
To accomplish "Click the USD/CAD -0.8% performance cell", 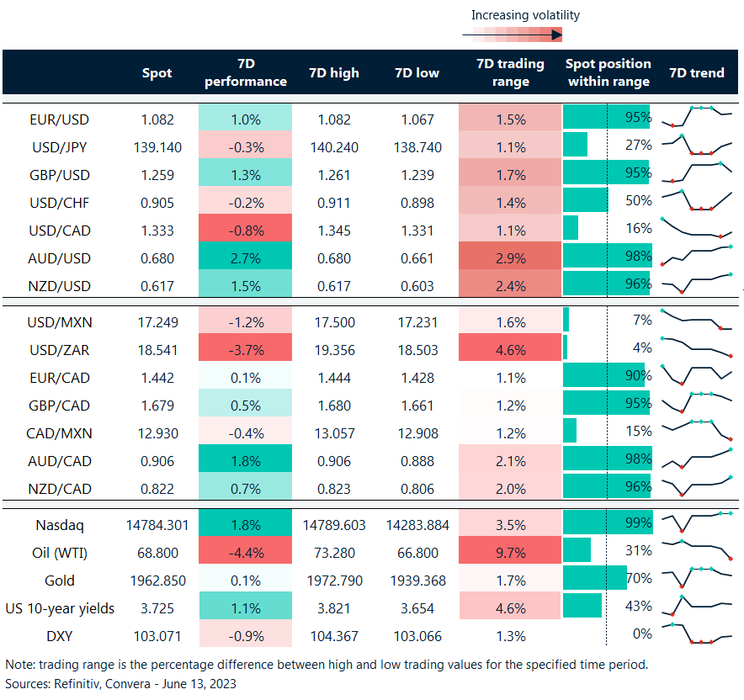I will pyautogui.click(x=245, y=228).
